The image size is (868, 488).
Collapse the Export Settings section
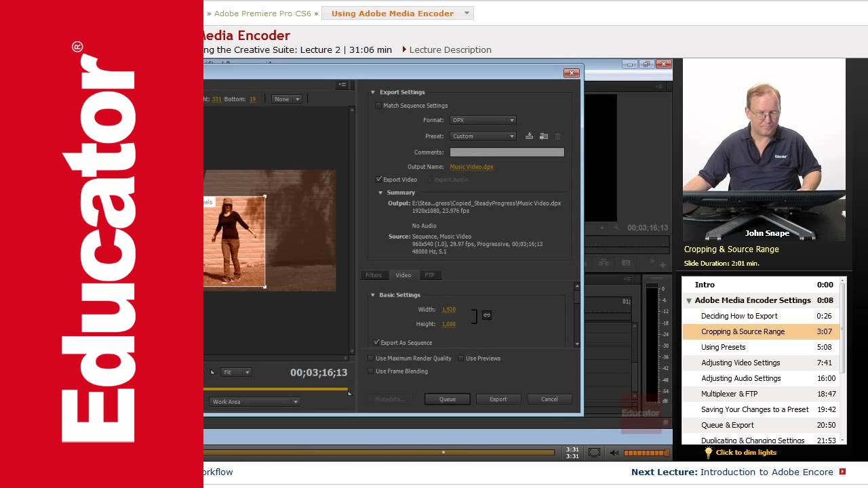[372, 92]
